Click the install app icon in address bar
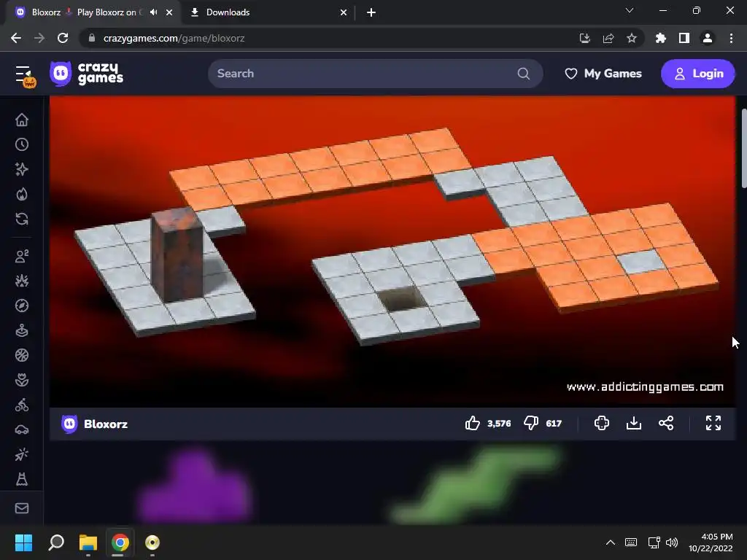This screenshot has height=560, width=747. pyautogui.click(x=584, y=38)
